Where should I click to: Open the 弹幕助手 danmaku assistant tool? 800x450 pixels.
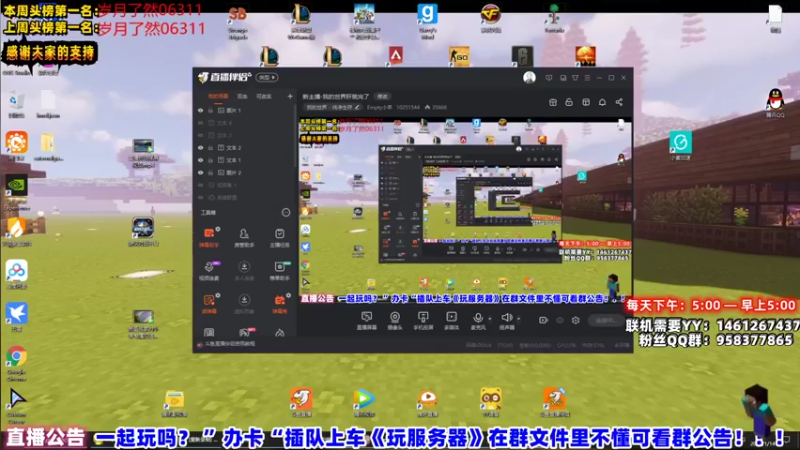click(x=209, y=237)
